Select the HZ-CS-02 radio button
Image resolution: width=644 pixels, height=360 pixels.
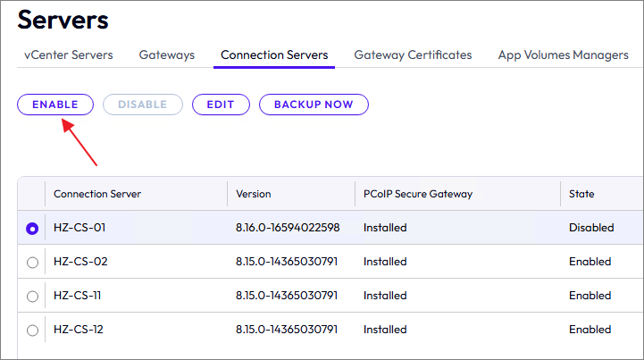[x=33, y=263]
